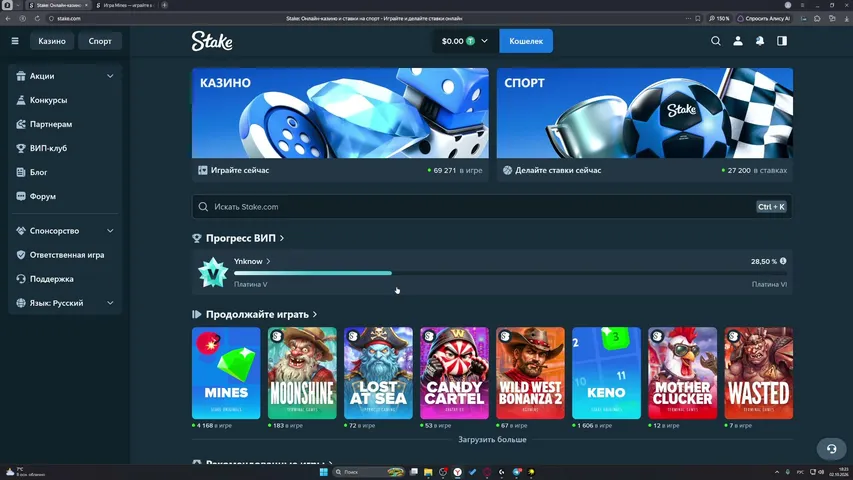Image resolution: width=853 pixels, height=480 pixels.
Task: Switch to the Казино tab
Action: click(52, 41)
